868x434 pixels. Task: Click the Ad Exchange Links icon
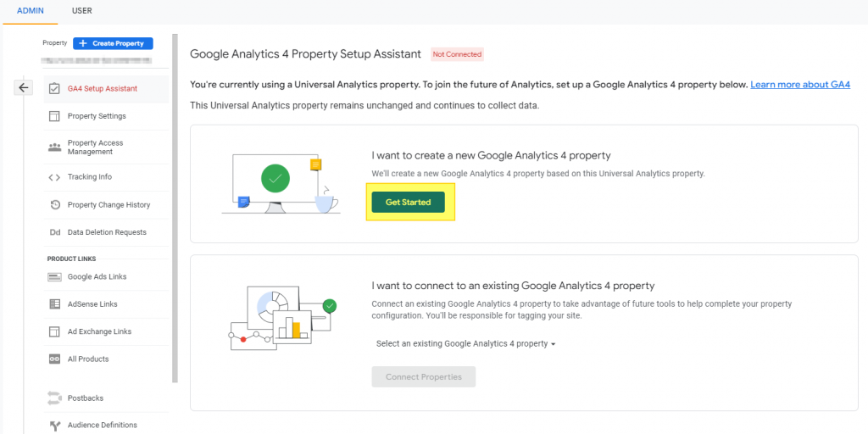pyautogui.click(x=54, y=331)
